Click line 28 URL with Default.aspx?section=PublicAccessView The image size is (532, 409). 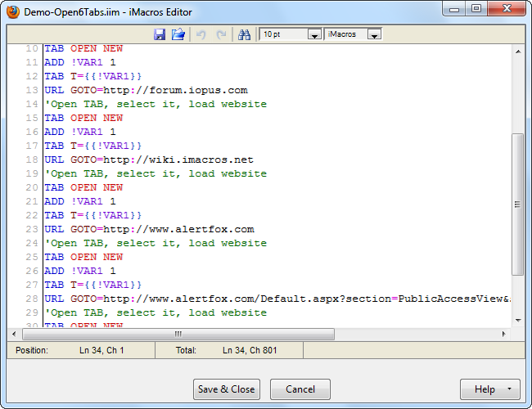point(277,299)
